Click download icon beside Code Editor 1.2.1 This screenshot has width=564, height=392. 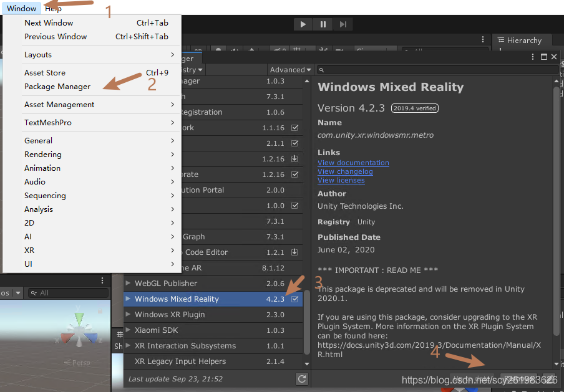(x=294, y=252)
